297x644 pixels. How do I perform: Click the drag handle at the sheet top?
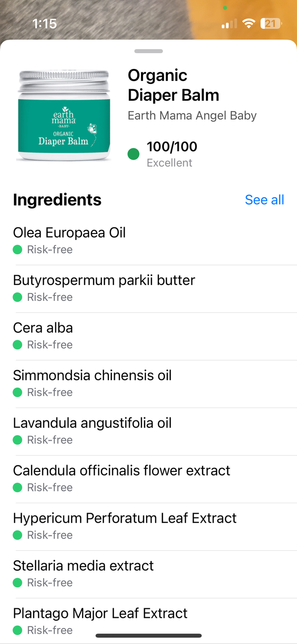click(x=148, y=51)
